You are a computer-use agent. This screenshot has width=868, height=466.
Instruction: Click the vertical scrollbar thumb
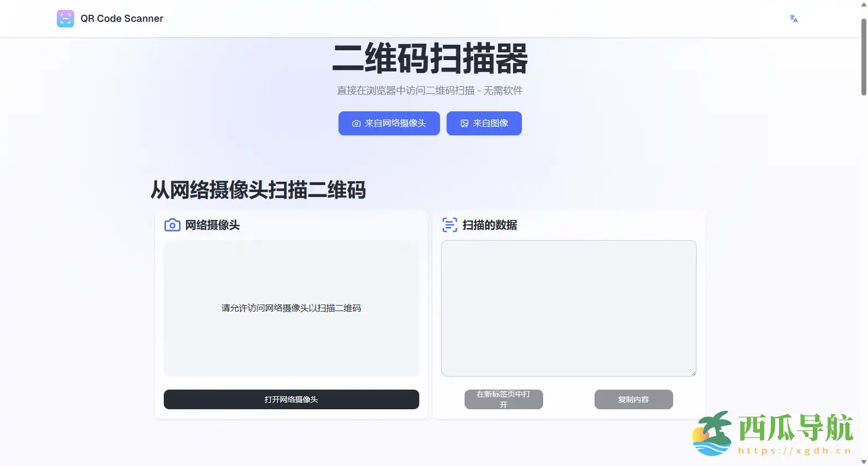click(x=863, y=57)
